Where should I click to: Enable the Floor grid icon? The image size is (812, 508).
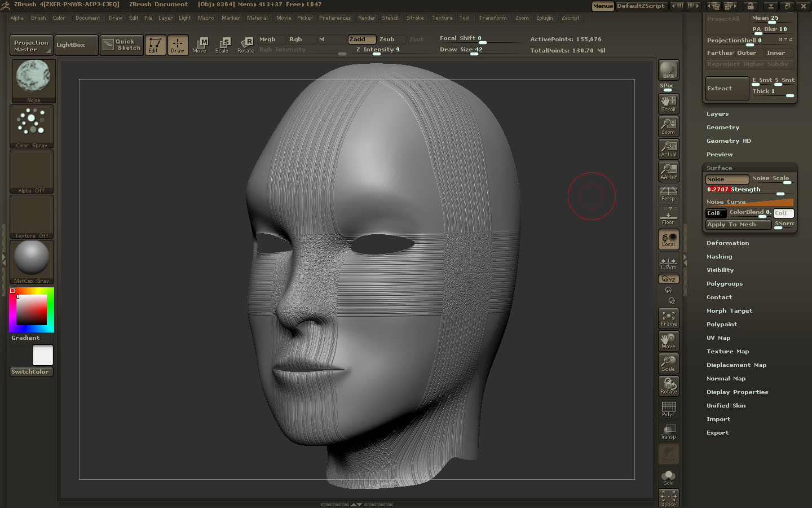point(668,217)
